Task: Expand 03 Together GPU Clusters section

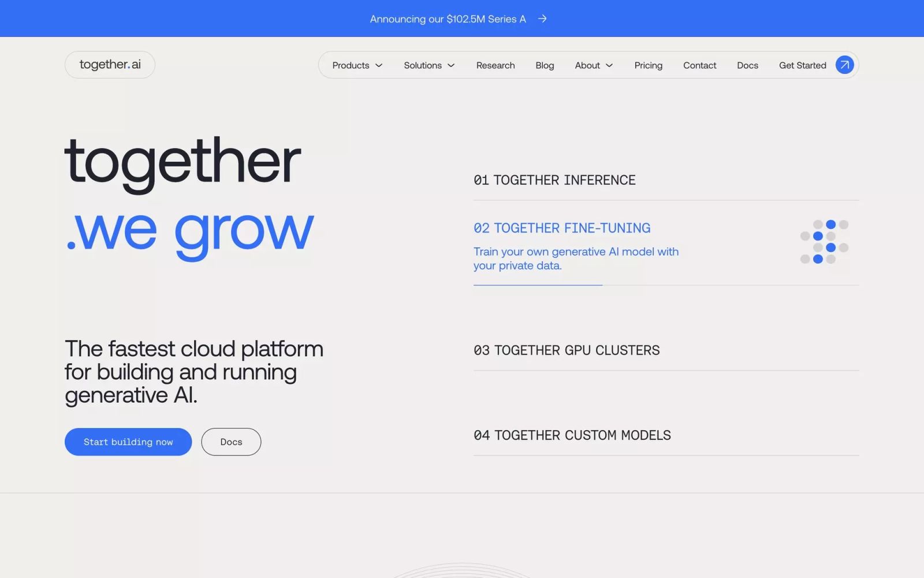Action: [567, 350]
